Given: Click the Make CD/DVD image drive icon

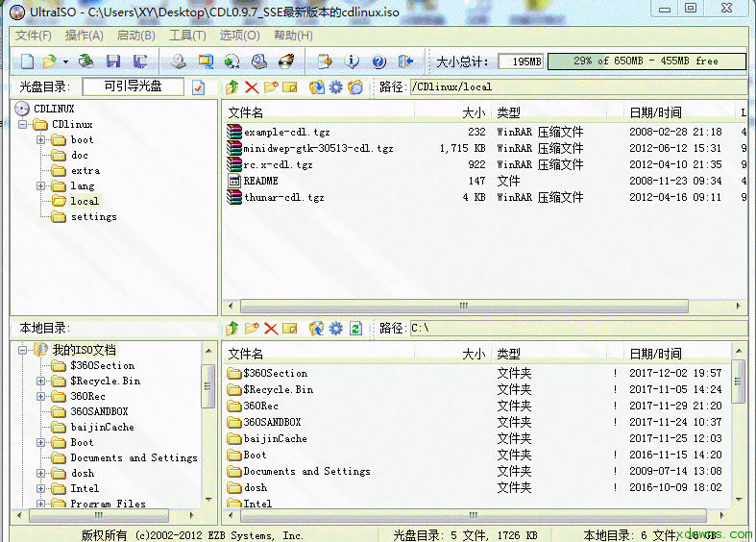Looking at the screenshot, I should (x=179, y=62).
